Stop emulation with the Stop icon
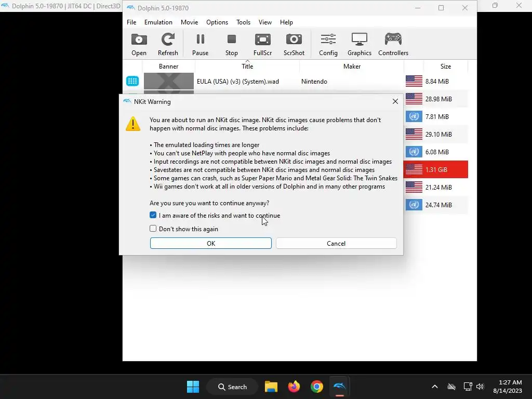 tap(231, 44)
